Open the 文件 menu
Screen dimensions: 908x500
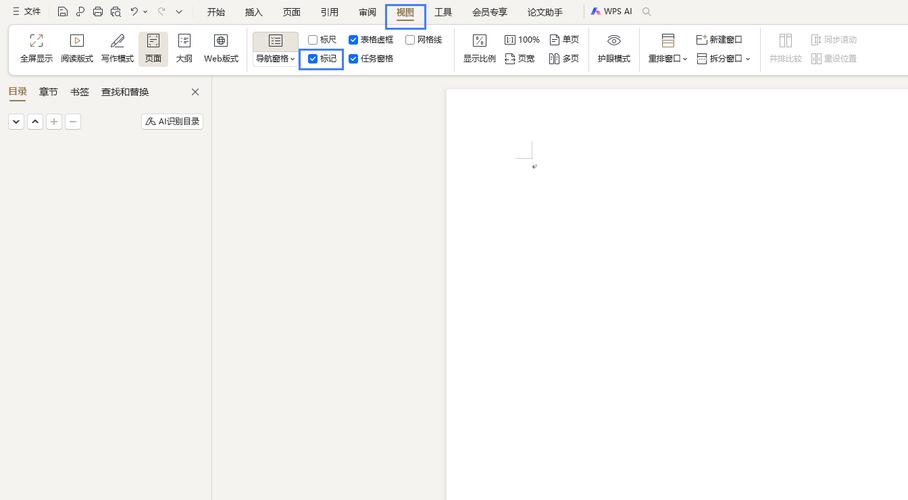coord(27,12)
